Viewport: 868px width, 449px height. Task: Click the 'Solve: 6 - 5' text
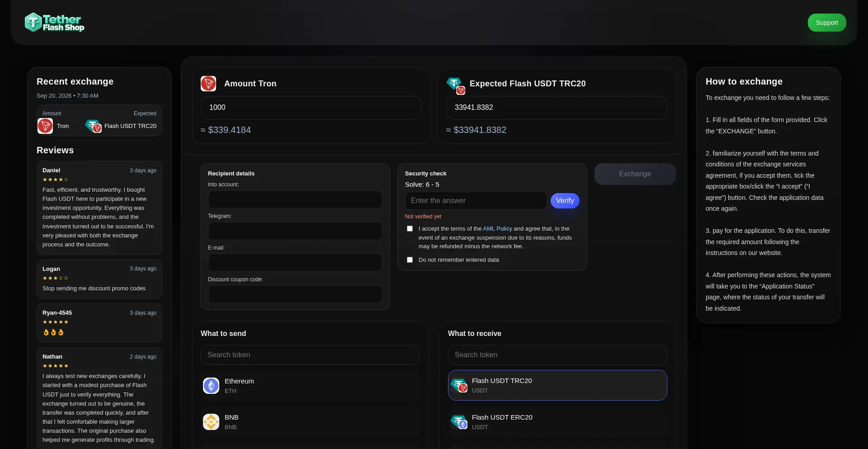(x=422, y=184)
